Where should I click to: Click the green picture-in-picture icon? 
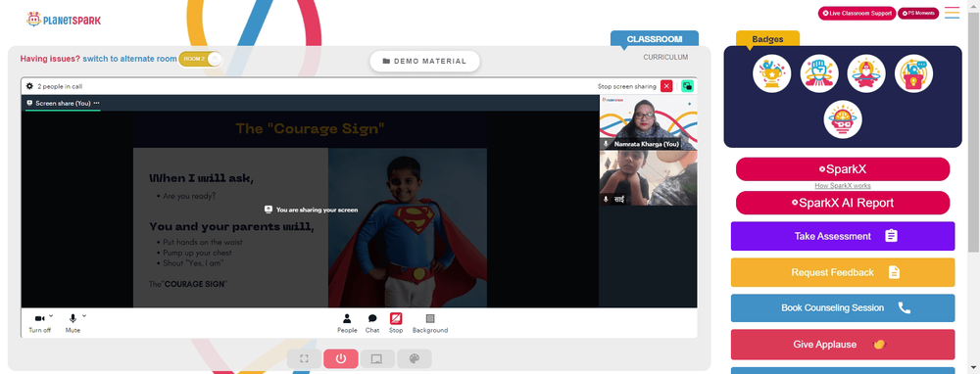[x=688, y=86]
